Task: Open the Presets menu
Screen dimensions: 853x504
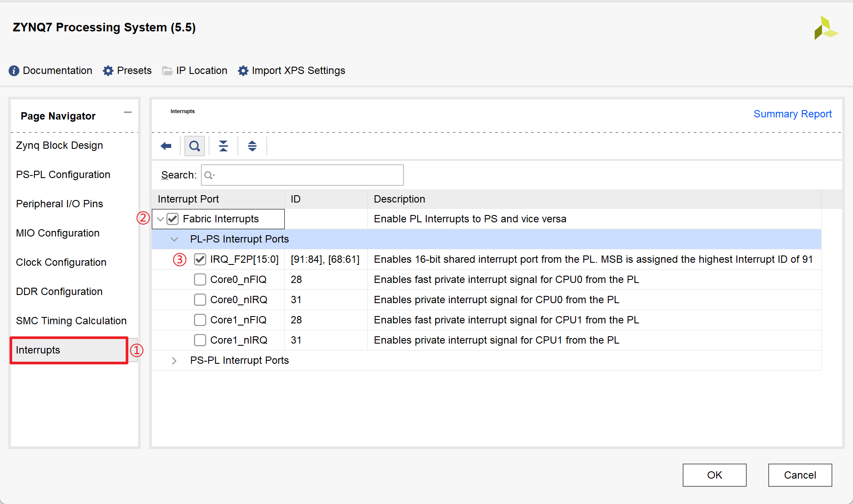Action: 134,71
